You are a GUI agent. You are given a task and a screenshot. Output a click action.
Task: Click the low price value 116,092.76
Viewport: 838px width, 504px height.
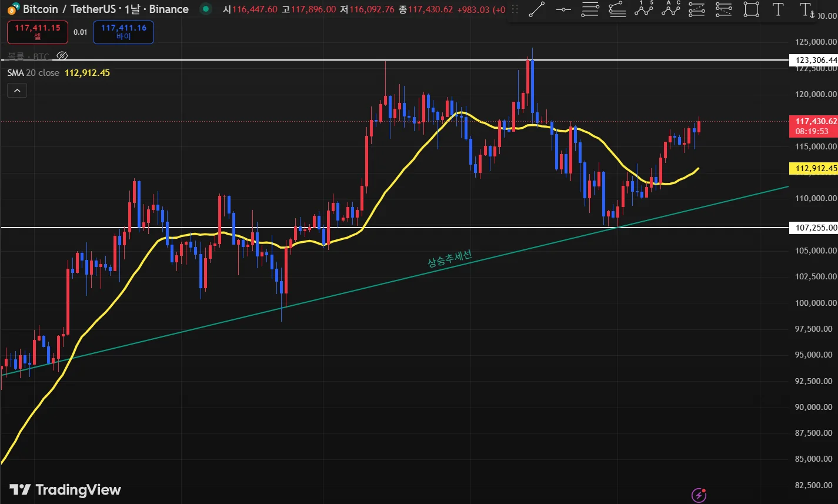pos(372,9)
